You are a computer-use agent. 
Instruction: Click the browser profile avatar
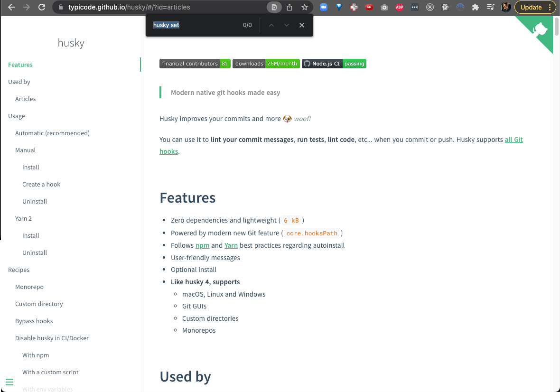(506, 7)
